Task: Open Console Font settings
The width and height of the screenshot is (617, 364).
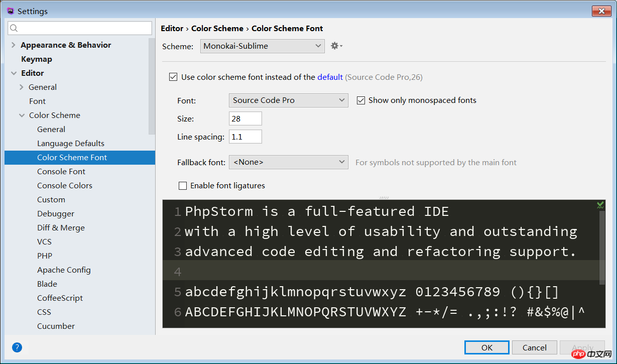Action: pos(61,172)
